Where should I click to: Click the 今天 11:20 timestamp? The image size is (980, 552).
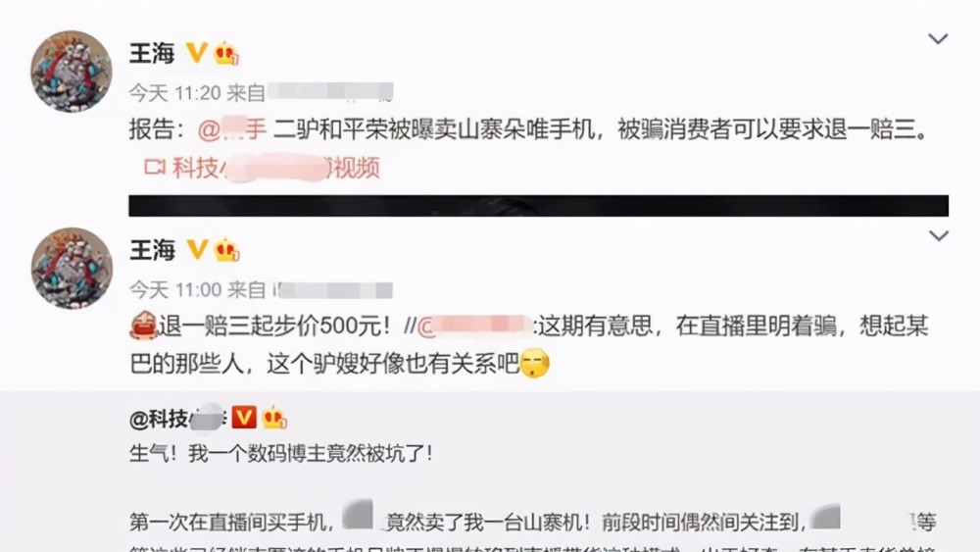(175, 93)
